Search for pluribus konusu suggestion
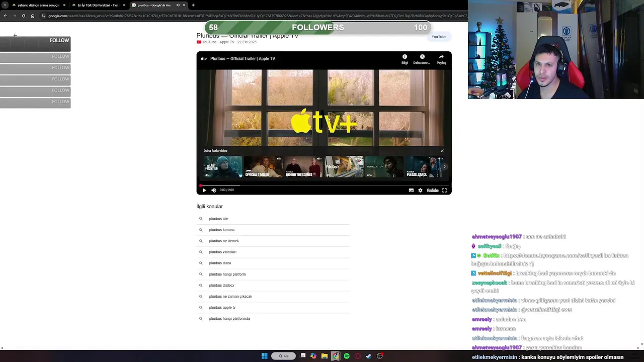This screenshot has width=644, height=362. click(273, 230)
